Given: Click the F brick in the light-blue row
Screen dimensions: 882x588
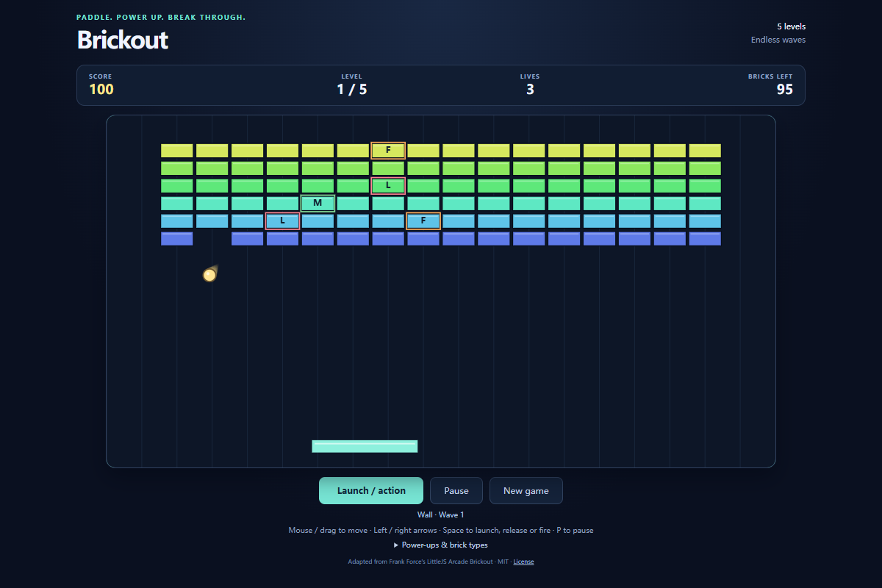Looking at the screenshot, I should point(423,221).
